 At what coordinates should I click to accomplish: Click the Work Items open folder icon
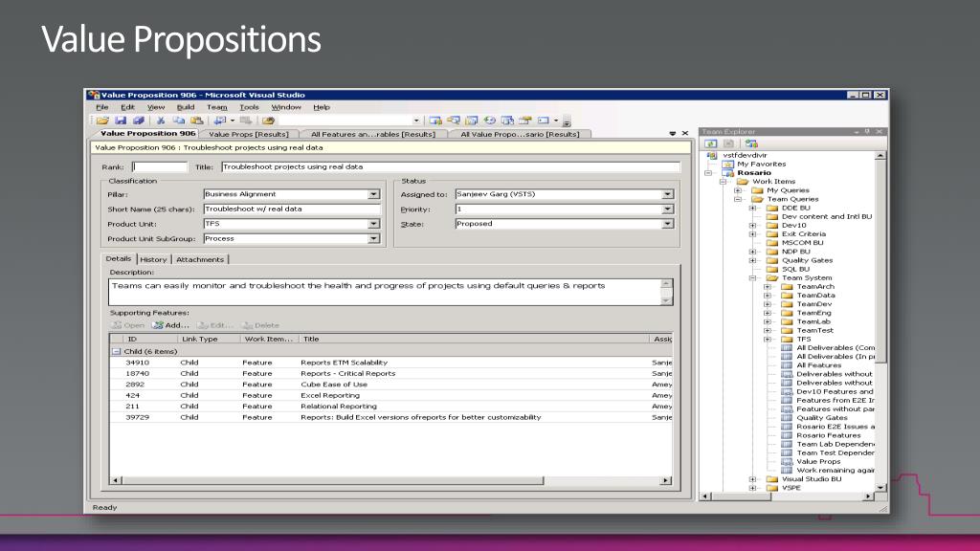point(743,182)
